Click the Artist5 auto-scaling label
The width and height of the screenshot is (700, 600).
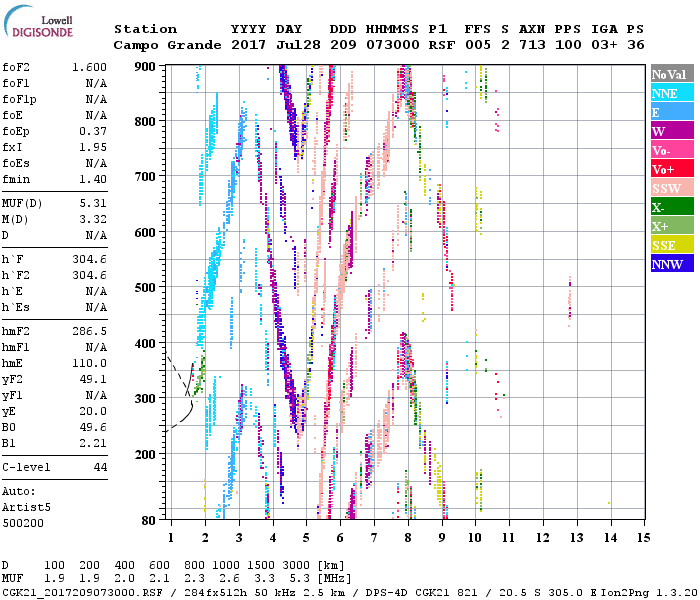pyautogui.click(x=26, y=508)
